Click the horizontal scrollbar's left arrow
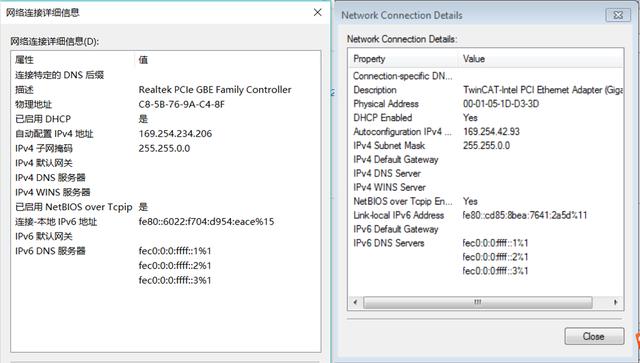The width and height of the screenshot is (640, 363). 356,303
